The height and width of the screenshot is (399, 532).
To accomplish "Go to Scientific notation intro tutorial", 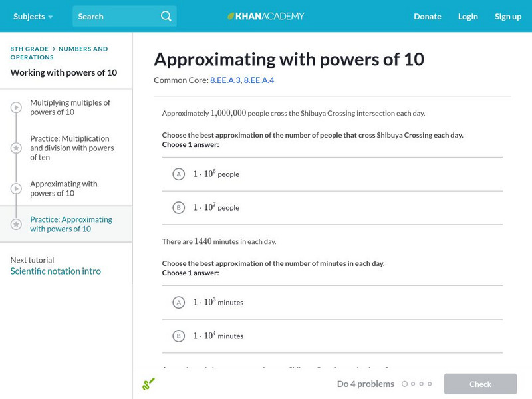I will [56, 271].
